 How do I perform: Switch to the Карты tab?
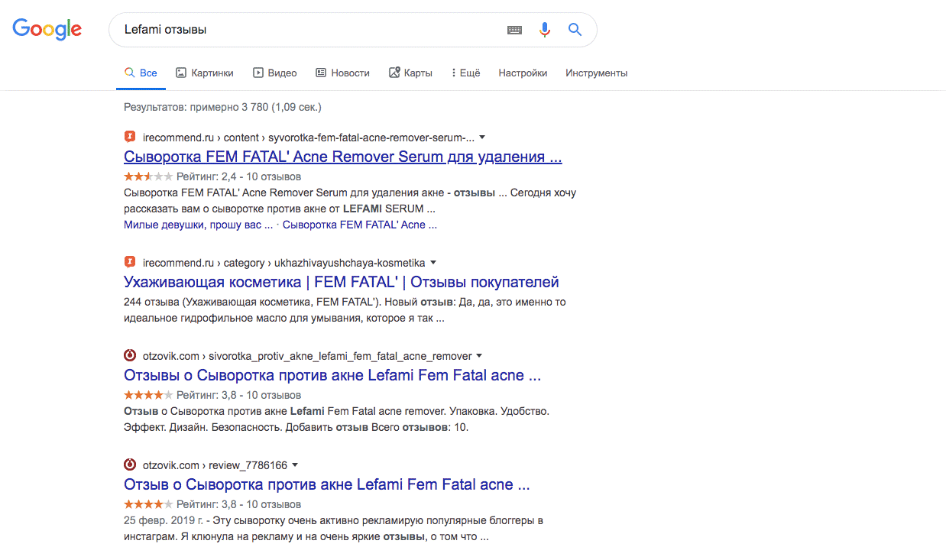pyautogui.click(x=410, y=73)
